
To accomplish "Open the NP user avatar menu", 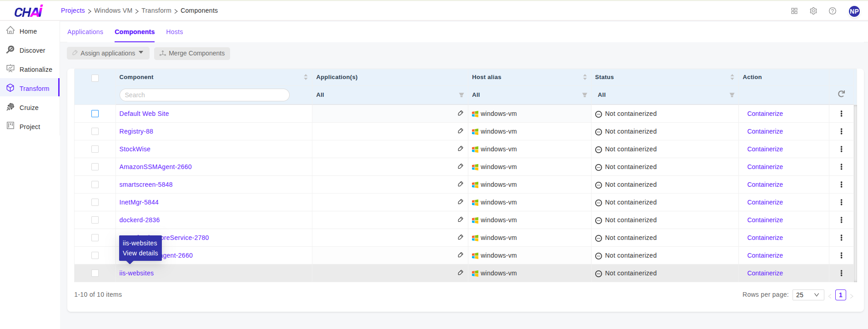I will 854,11.
